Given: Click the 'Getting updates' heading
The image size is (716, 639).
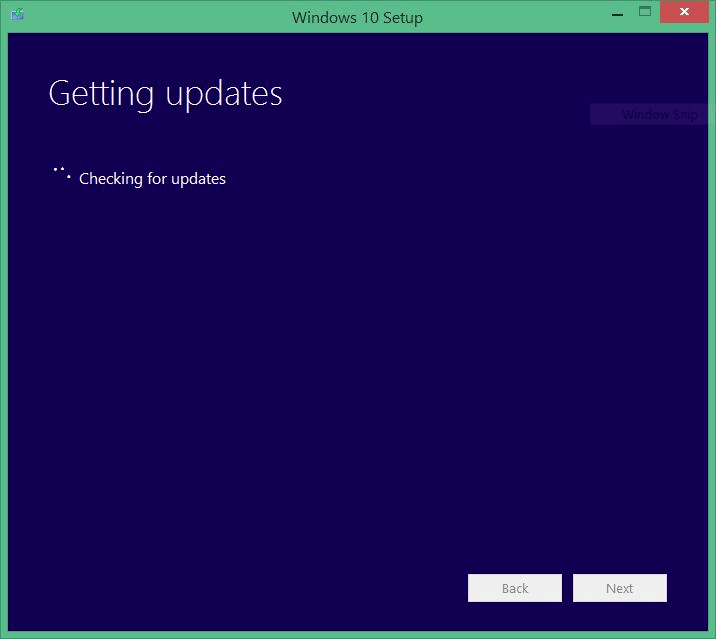Looking at the screenshot, I should 165,94.
